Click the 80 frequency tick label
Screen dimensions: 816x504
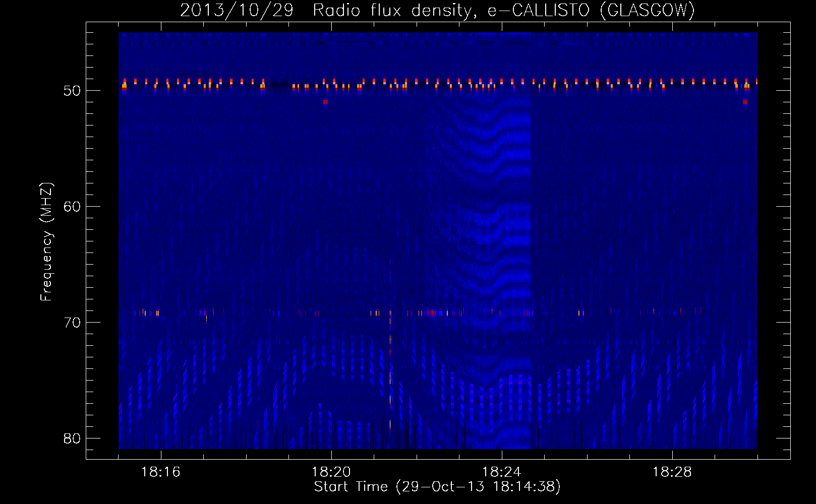coord(72,438)
